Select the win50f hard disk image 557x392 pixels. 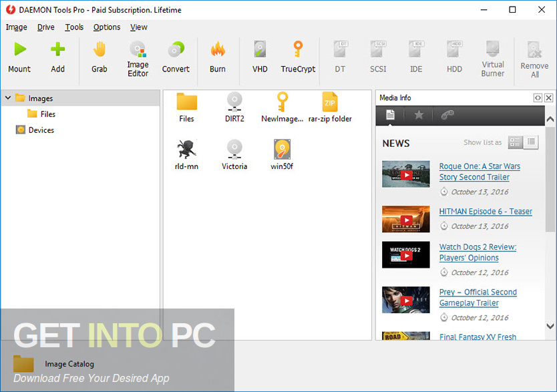tap(282, 155)
